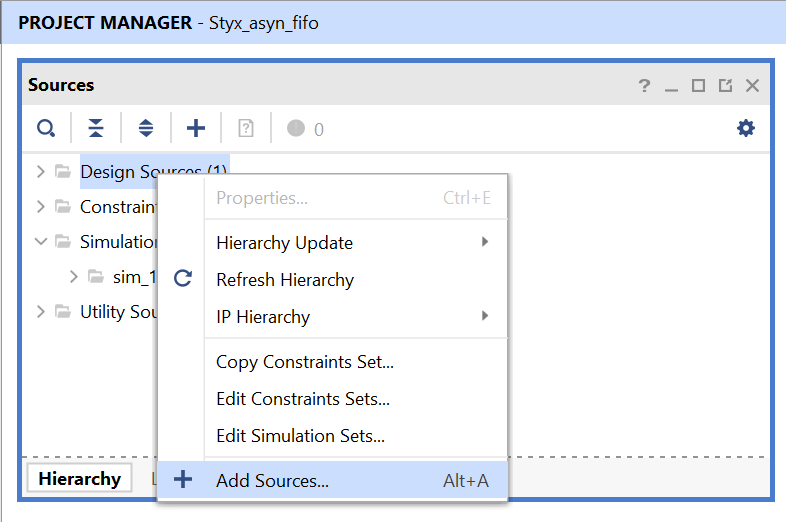Float the Sources panel with popout icon
Image resolution: width=786 pixels, height=522 pixels.
[725, 86]
